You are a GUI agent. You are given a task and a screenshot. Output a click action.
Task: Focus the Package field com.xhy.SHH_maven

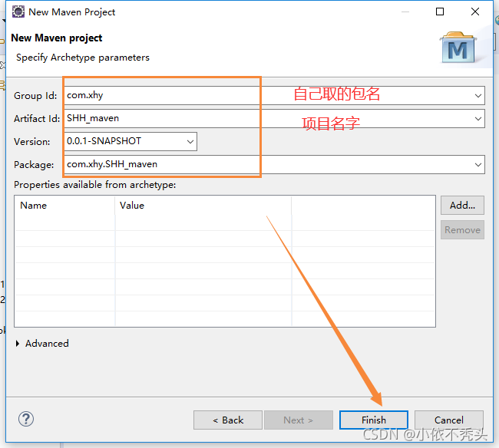tap(274, 164)
